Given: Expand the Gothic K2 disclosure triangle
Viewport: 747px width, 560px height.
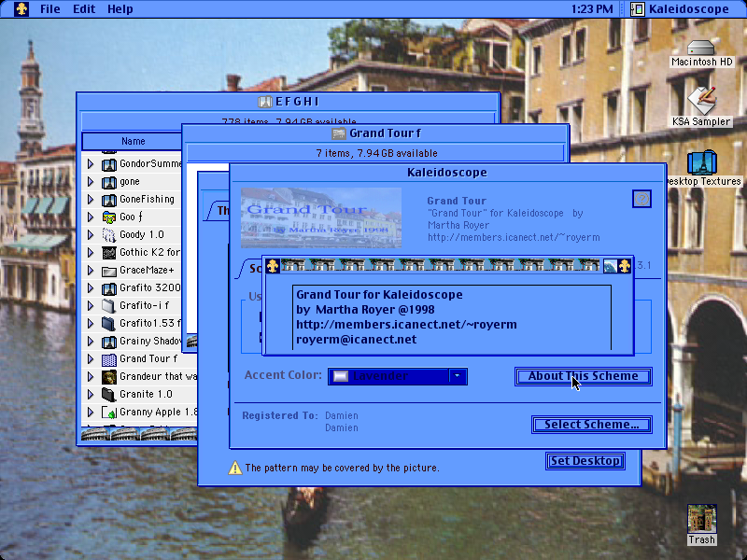Looking at the screenshot, I should tap(91, 252).
